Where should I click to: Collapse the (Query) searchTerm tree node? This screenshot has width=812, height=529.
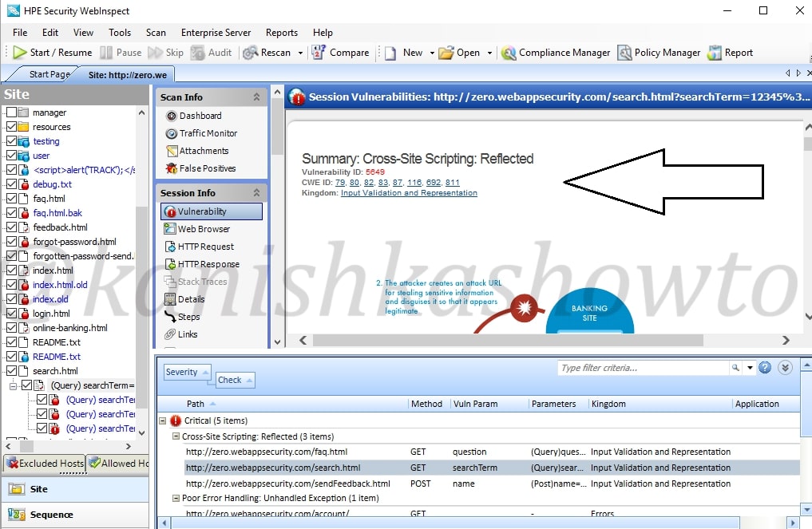pos(13,385)
